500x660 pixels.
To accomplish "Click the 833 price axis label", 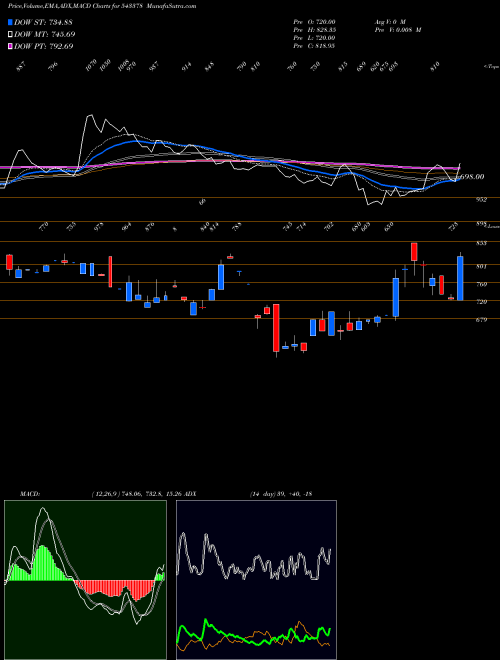I will 481,243.
